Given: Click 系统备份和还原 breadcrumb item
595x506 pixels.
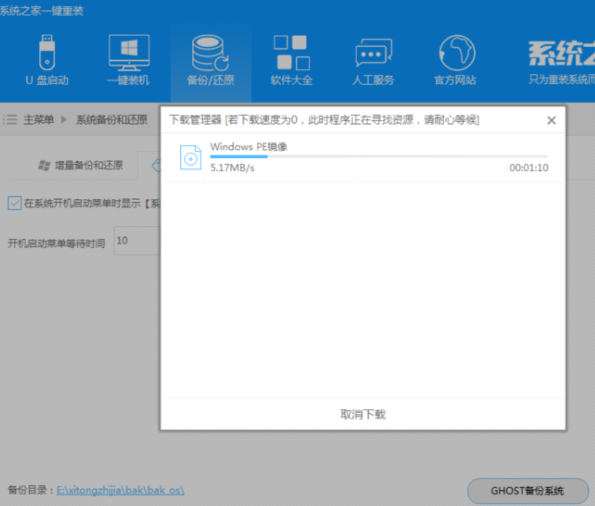Looking at the screenshot, I should coord(112,120).
